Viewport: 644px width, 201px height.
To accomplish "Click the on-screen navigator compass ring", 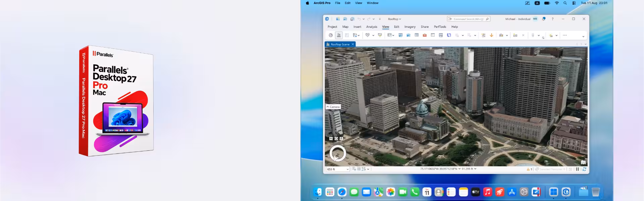I will 337,153.
